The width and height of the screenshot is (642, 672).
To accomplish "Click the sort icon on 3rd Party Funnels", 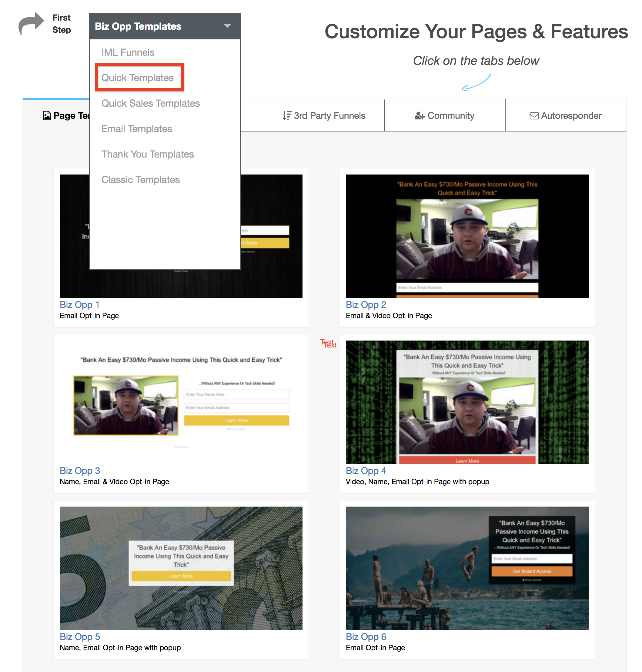I will tap(287, 116).
